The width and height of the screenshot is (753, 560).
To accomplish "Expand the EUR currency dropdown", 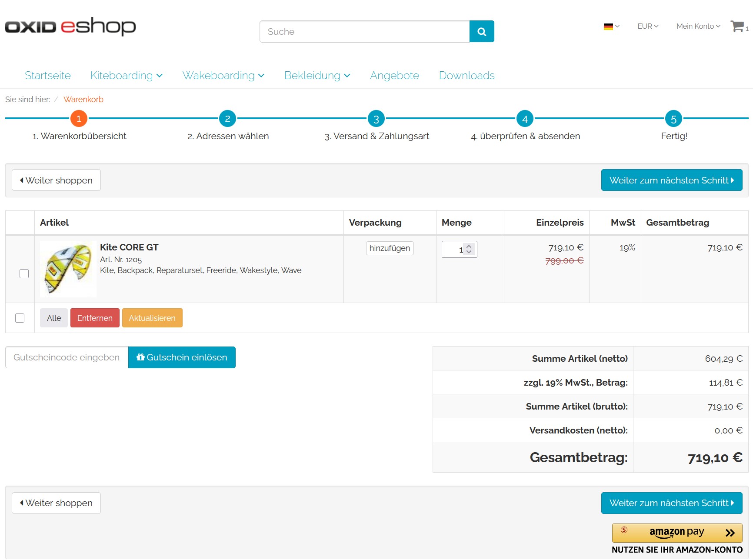I will pos(647,27).
